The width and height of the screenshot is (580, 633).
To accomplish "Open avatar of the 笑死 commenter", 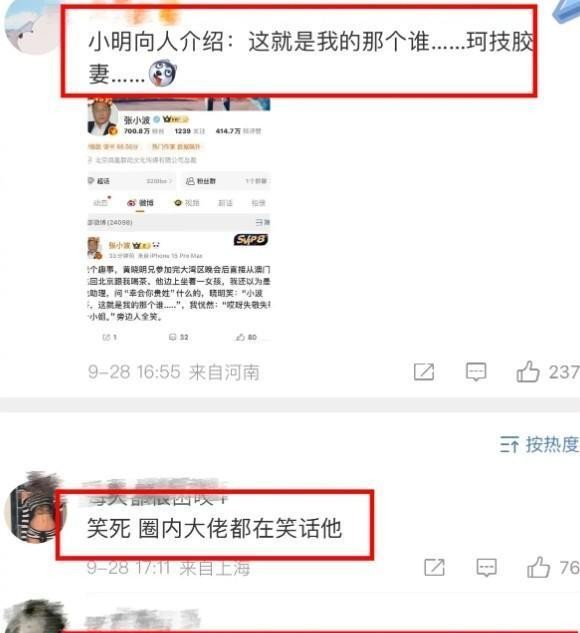I will pyautogui.click(x=34, y=510).
